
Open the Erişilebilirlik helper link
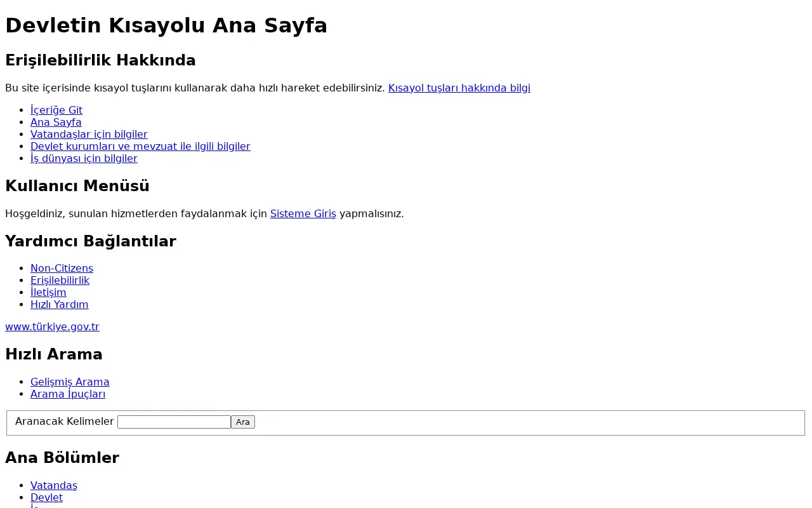coord(60,281)
